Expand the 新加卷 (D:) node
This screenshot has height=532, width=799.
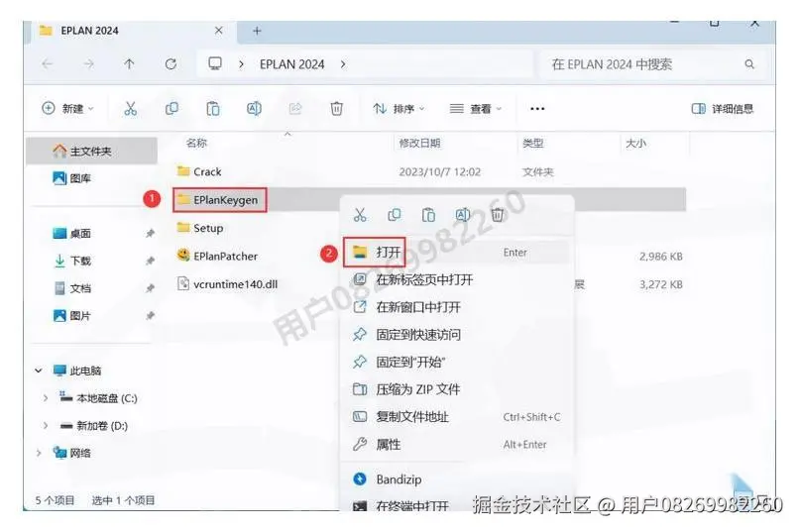point(45,426)
